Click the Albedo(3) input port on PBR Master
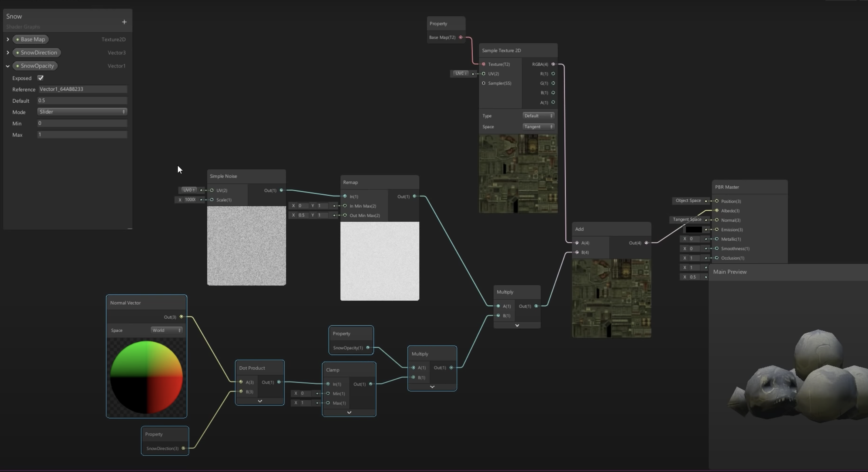868x472 pixels. (x=717, y=211)
